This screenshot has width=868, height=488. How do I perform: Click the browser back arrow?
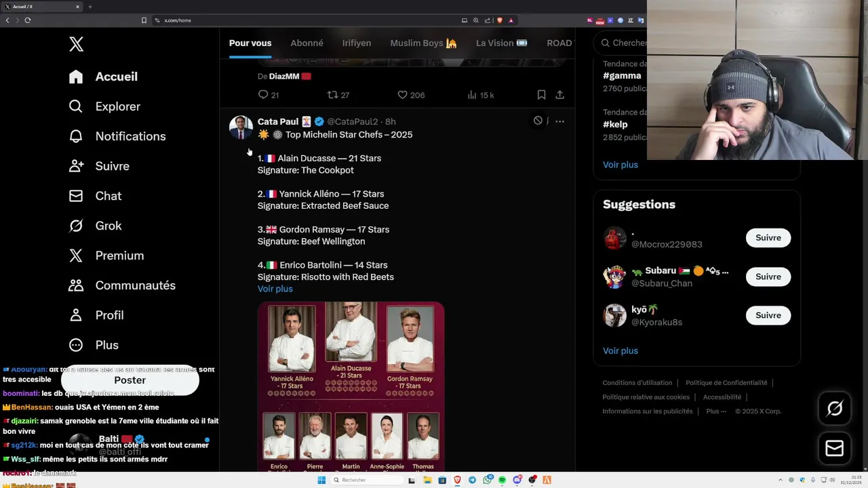(7, 20)
